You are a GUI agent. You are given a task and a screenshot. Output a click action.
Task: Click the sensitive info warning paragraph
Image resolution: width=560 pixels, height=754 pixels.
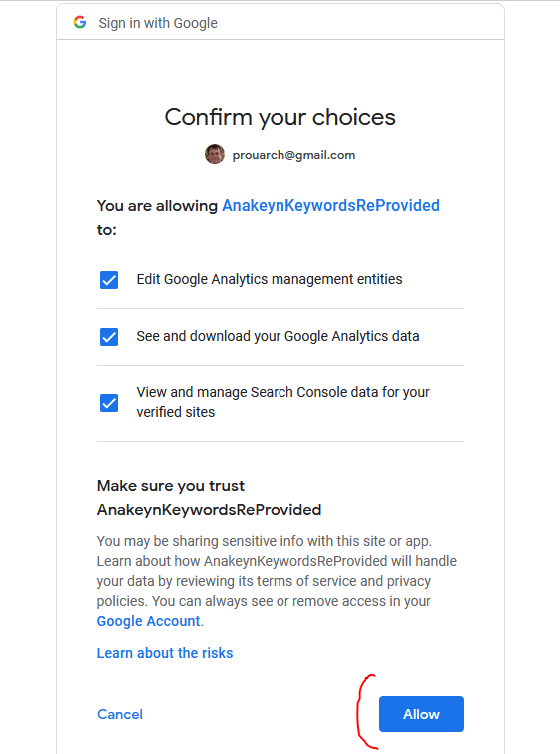pyautogui.click(x=277, y=581)
